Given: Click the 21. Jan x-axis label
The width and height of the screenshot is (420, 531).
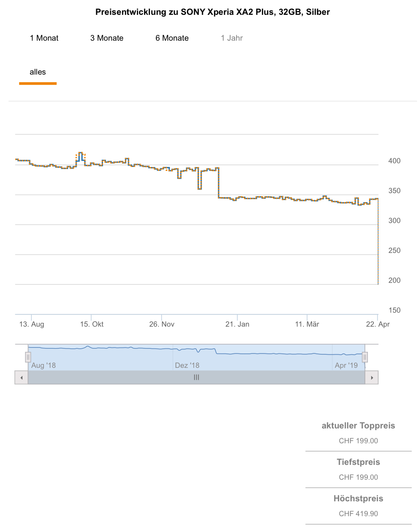Looking at the screenshot, I should (237, 324).
